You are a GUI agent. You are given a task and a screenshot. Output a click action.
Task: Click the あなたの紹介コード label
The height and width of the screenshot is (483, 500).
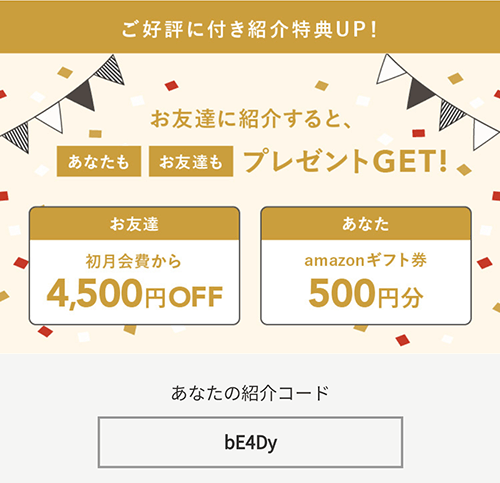coord(250,393)
